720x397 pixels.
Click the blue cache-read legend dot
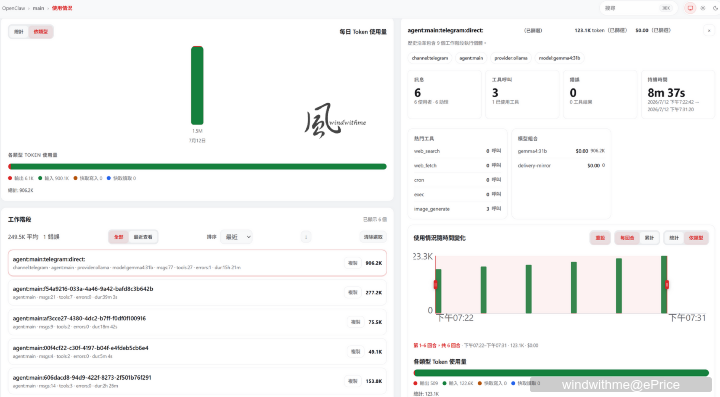tap(109, 178)
